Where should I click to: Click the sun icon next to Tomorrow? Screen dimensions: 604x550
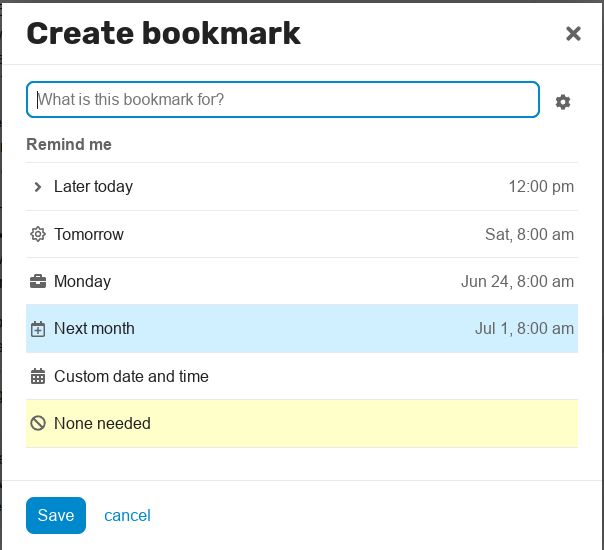38,234
